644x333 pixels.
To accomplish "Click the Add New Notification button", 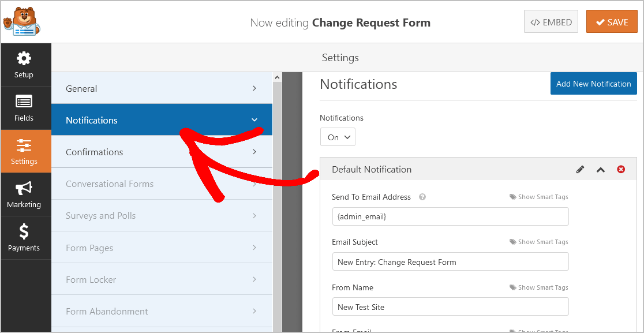I will pos(593,84).
